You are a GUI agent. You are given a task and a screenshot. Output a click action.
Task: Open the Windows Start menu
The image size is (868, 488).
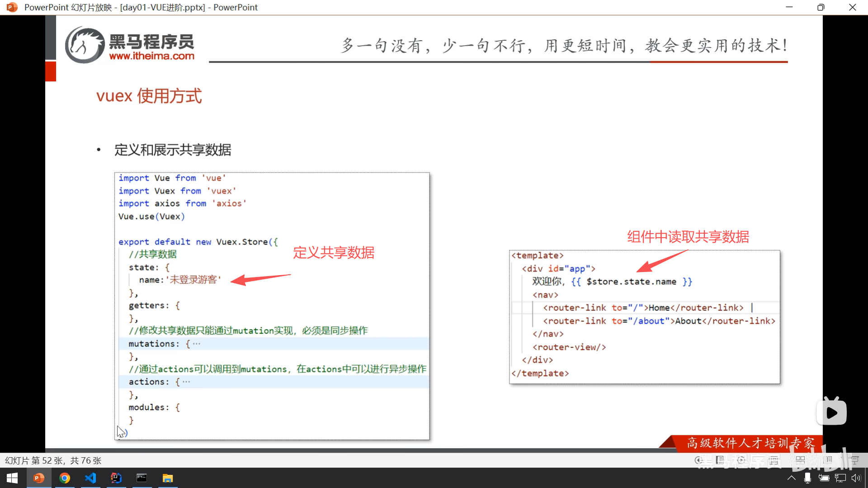(12, 478)
